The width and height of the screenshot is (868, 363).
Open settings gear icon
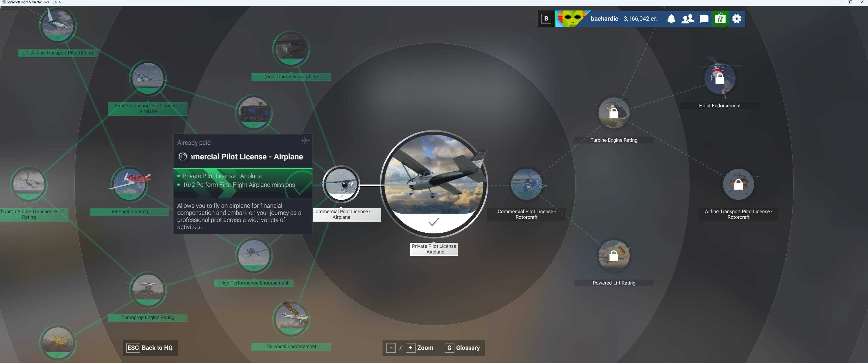click(737, 18)
